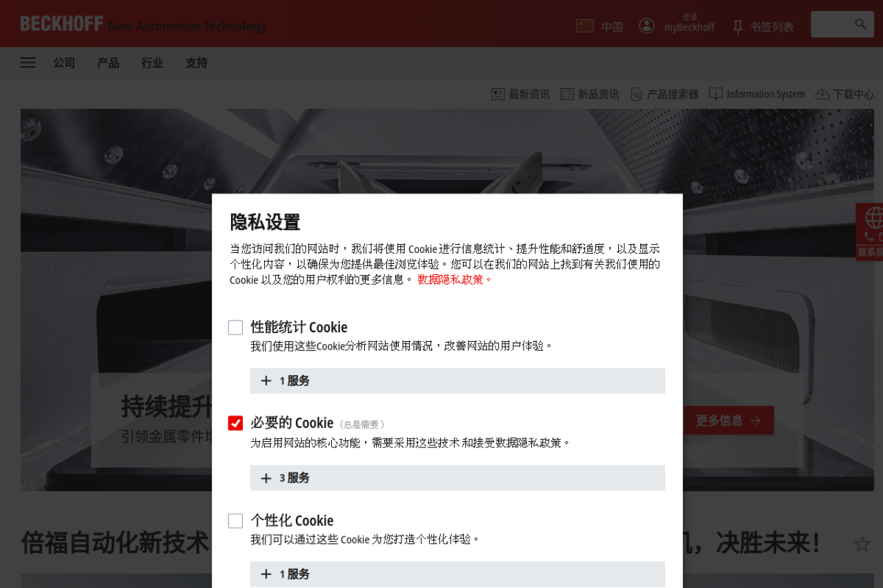Open the bookmark list pin icon

coord(737,27)
